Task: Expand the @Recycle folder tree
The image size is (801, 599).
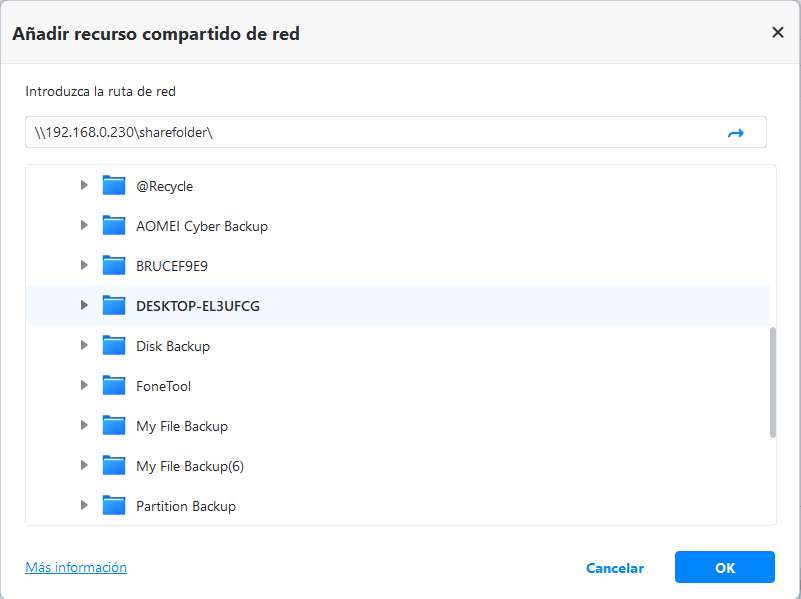Action: point(85,186)
